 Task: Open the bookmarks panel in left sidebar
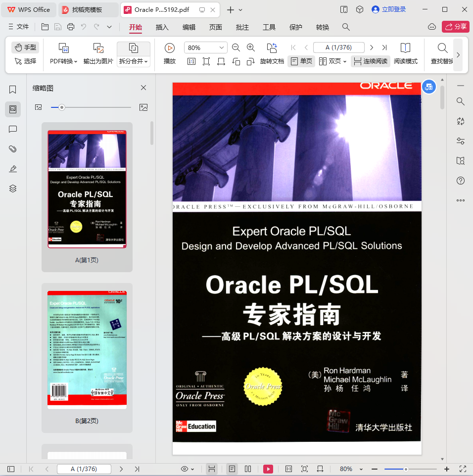tap(13, 90)
